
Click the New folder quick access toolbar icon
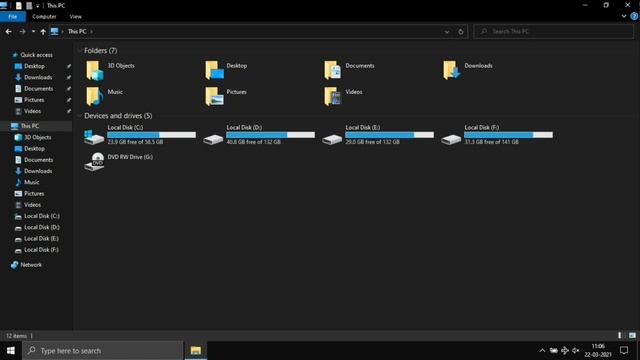(x=29, y=6)
